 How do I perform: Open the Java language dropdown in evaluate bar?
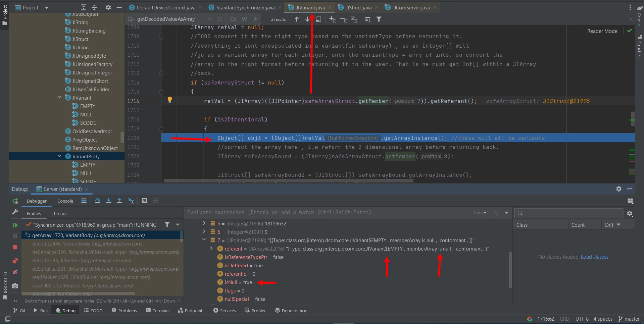480,213
